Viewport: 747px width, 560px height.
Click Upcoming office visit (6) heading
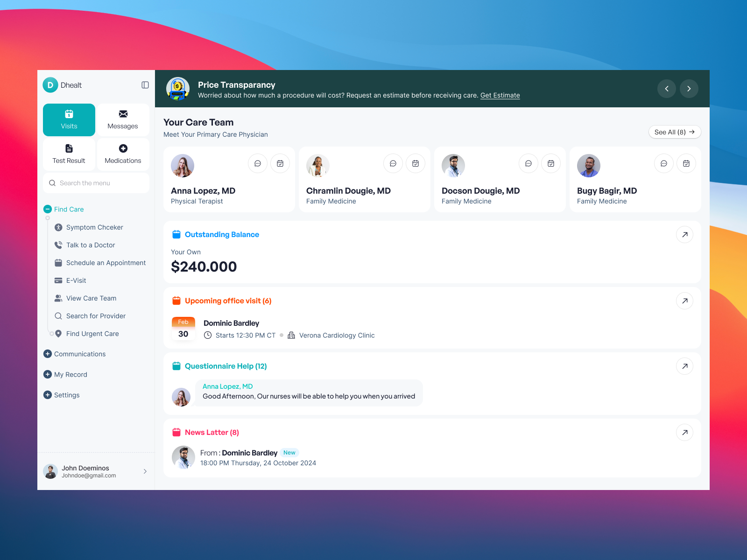pos(228,301)
